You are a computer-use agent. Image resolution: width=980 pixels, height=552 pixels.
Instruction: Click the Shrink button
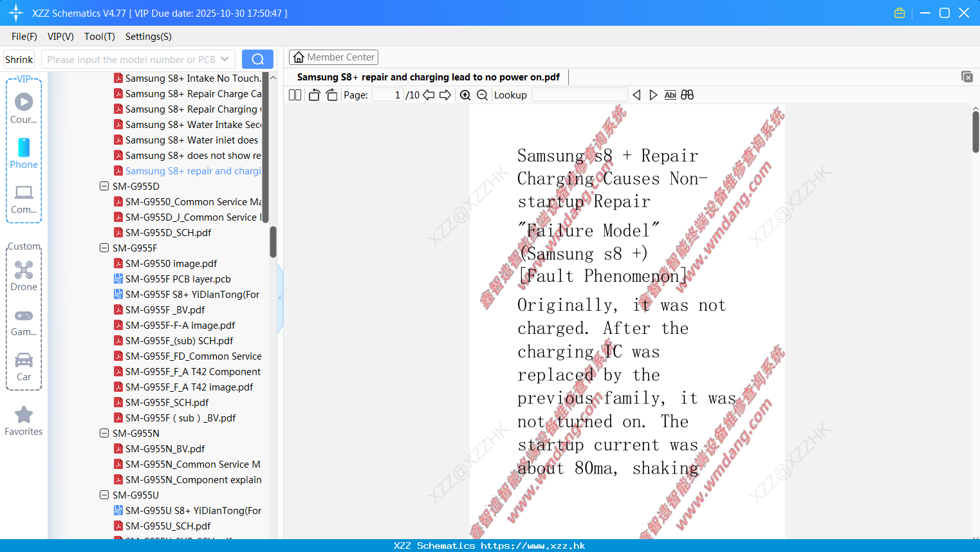19,59
